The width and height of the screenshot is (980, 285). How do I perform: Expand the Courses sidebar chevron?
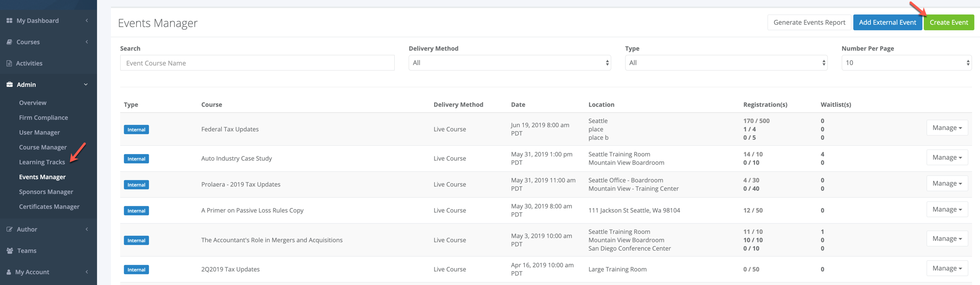click(87, 42)
